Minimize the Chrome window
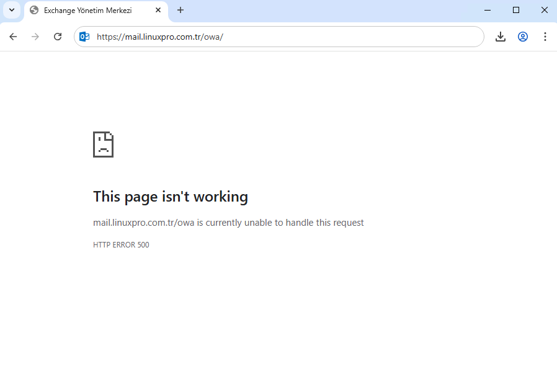 point(488,10)
